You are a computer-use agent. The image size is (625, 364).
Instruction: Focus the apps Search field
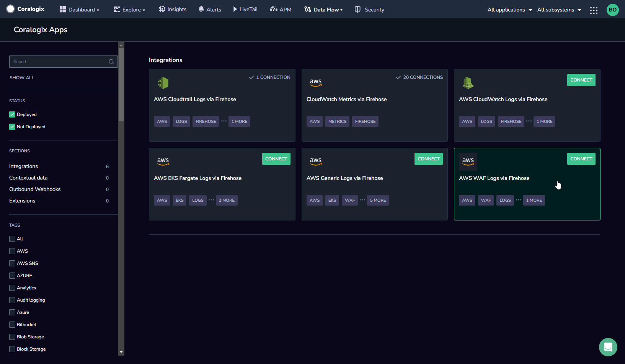(63, 62)
